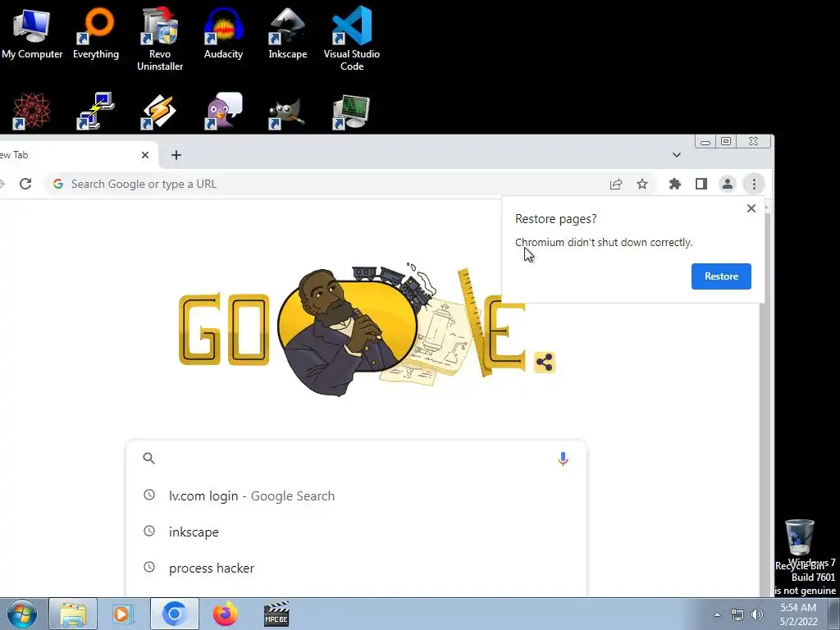
Task: Close the New Tab tab
Action: click(x=145, y=155)
